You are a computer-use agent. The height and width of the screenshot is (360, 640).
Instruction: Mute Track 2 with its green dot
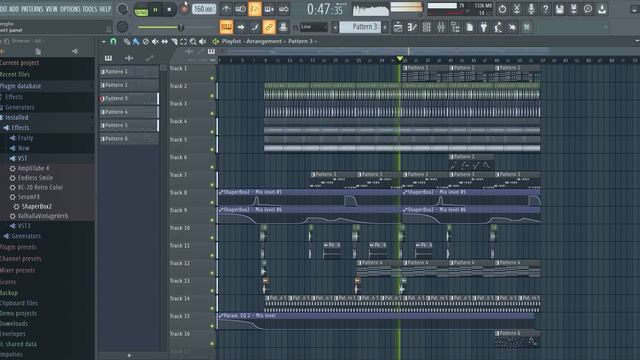[212, 96]
